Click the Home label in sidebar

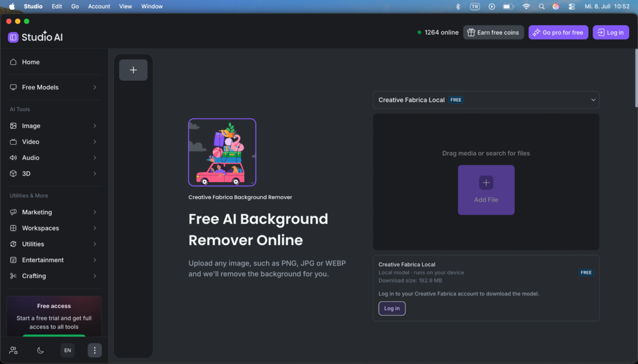[x=31, y=62]
